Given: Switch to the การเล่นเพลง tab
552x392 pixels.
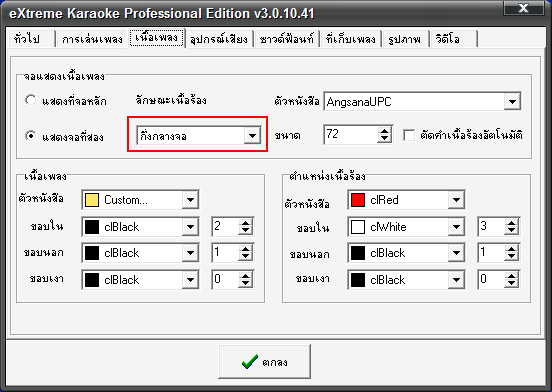Looking at the screenshot, I should pos(92,39).
